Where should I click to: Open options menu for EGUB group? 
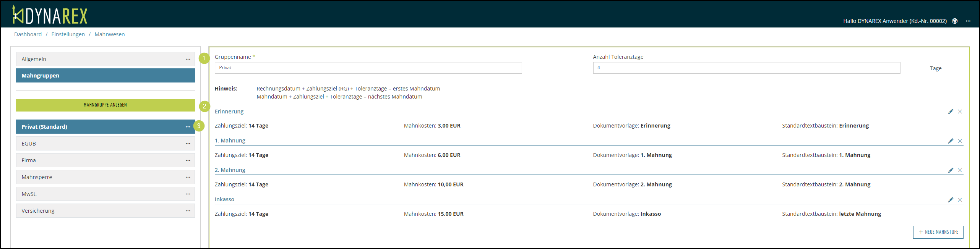click(x=188, y=144)
